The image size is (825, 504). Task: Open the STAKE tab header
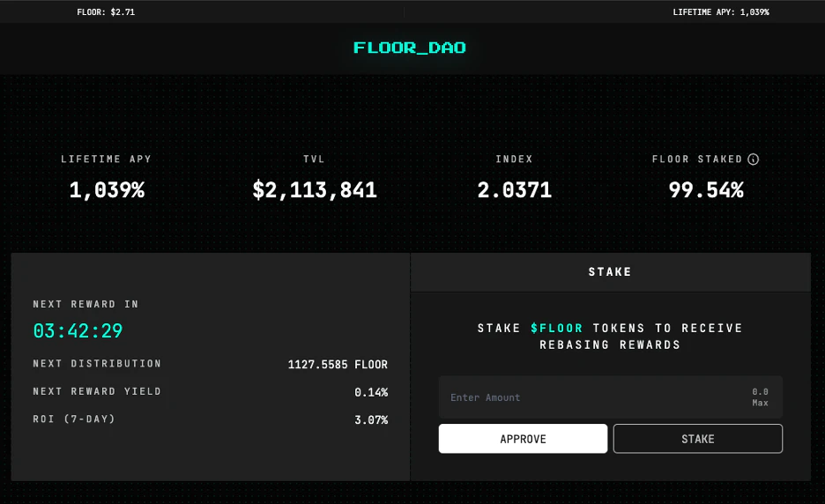point(610,272)
